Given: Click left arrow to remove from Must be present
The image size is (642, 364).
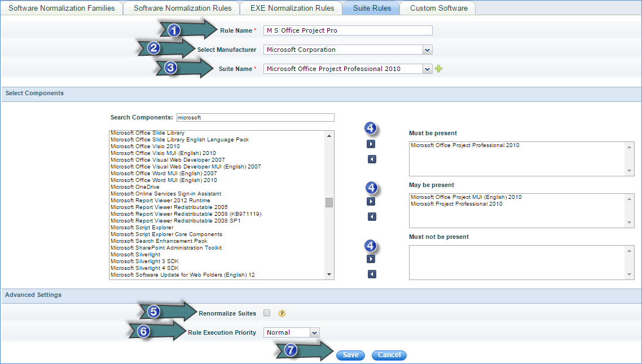Looking at the screenshot, I should coord(371,159).
